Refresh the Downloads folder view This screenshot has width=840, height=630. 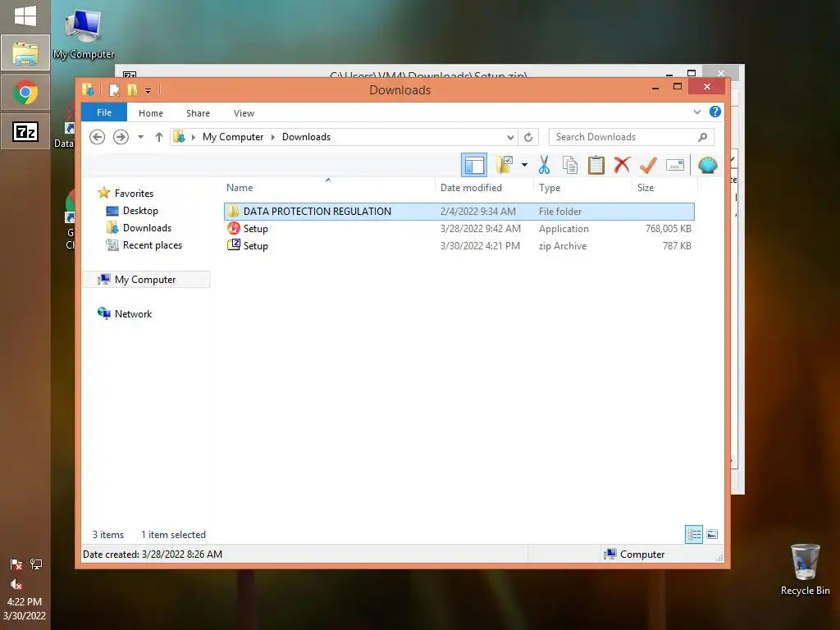tap(528, 137)
